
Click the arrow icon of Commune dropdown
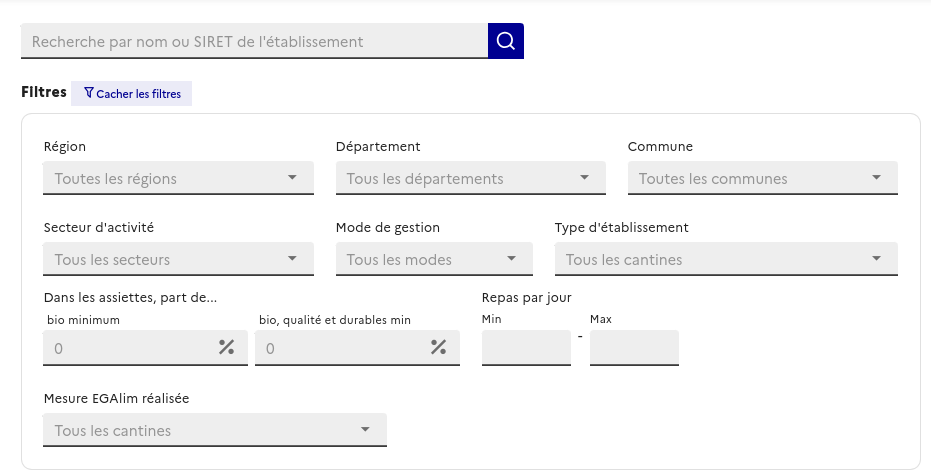[876, 178]
